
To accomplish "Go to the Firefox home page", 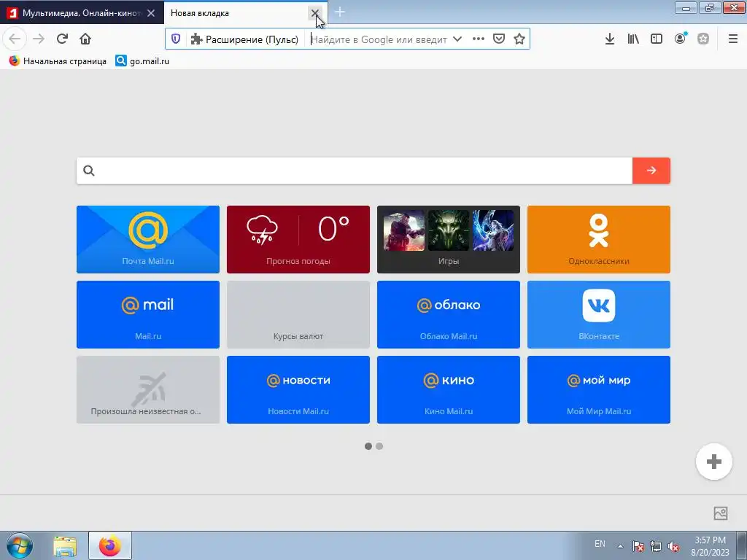I will coord(85,39).
